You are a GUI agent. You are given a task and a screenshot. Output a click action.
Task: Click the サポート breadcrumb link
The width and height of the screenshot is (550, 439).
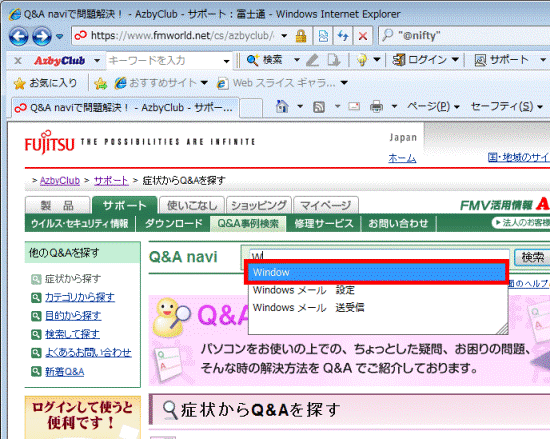pyautogui.click(x=111, y=181)
